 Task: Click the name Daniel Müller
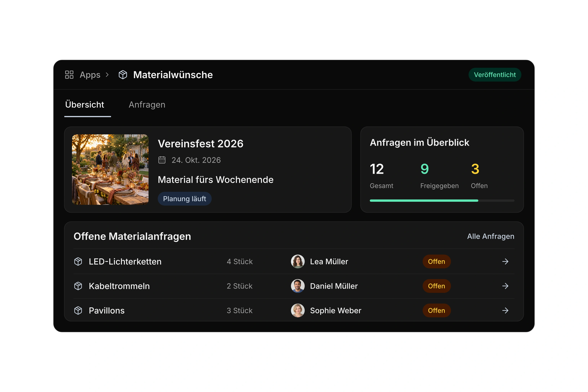[x=334, y=286]
